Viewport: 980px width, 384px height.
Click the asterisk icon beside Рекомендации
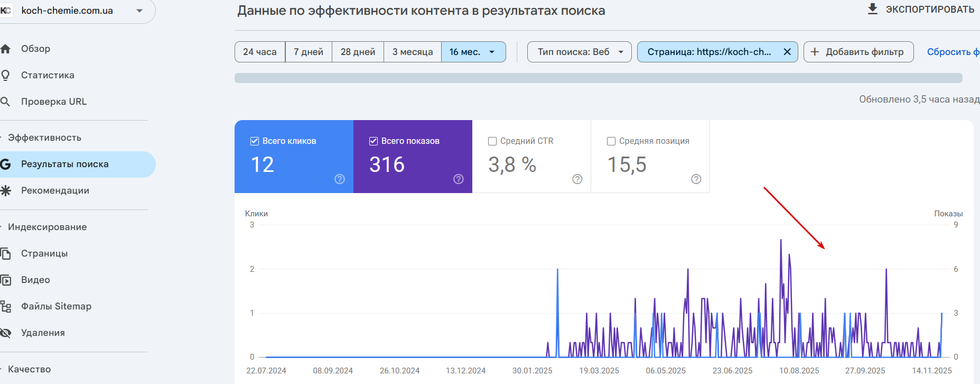5,190
